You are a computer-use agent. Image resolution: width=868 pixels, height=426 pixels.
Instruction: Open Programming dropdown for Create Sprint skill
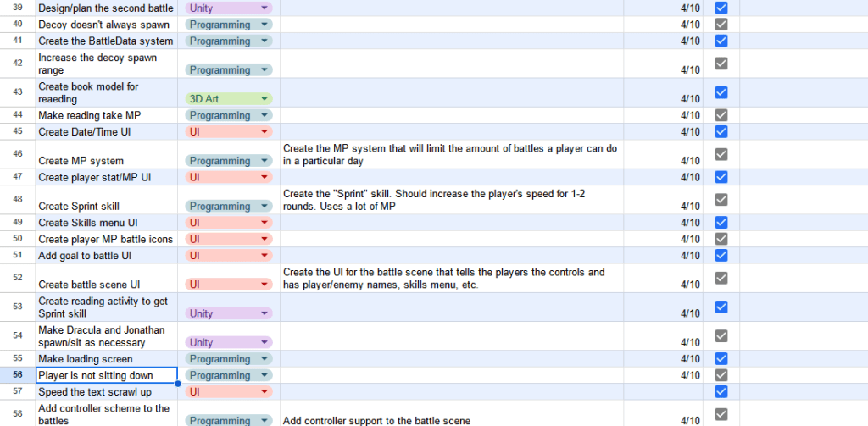pos(264,206)
